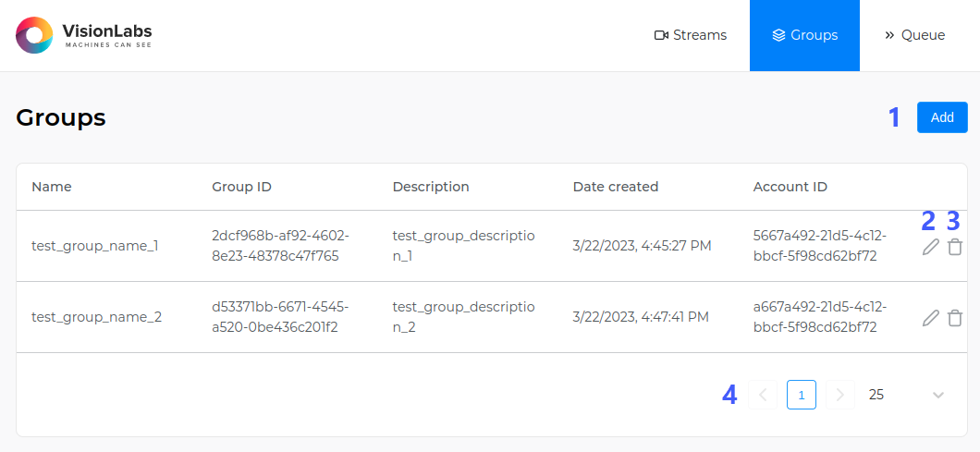Select the test_group_name_1 row name
Image resolution: width=980 pixels, height=452 pixels.
click(96, 247)
